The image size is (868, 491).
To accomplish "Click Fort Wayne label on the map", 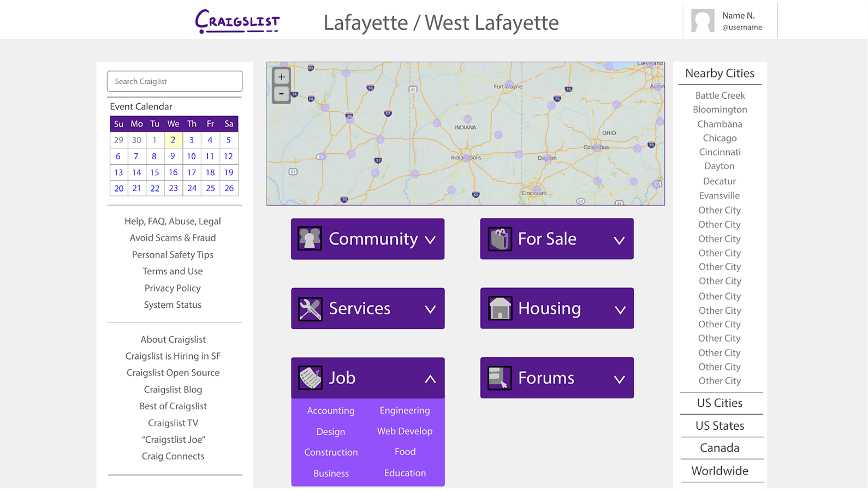I will (x=508, y=86).
